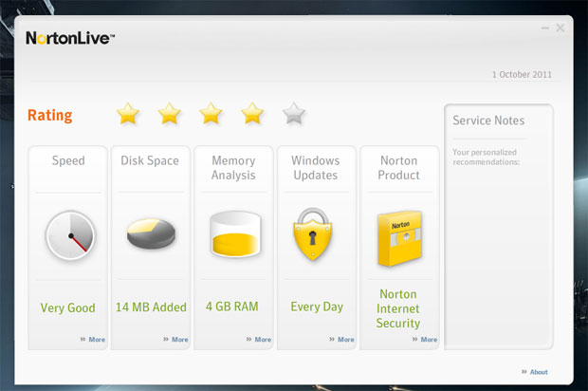Click the 'Very Good' speed result
The height and width of the screenshot is (391, 588).
point(68,307)
